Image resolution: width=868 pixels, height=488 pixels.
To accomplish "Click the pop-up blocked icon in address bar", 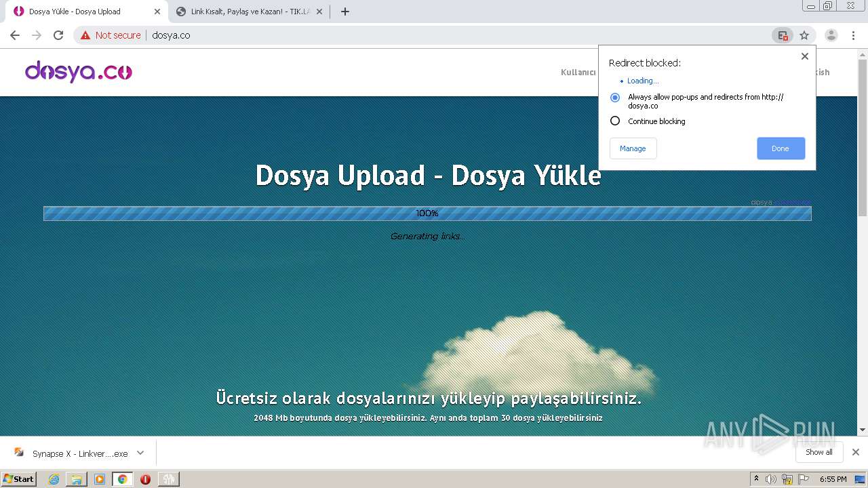I will [x=783, y=35].
